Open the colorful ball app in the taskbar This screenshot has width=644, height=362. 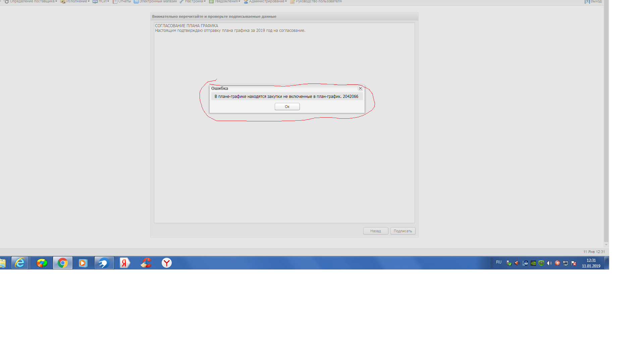point(42,263)
